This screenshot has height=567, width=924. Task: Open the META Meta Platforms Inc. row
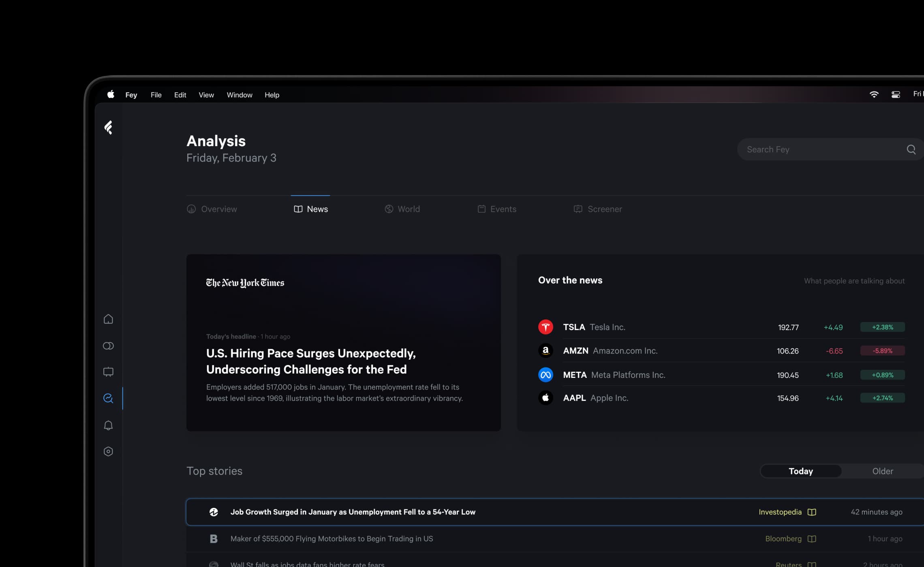coord(721,375)
